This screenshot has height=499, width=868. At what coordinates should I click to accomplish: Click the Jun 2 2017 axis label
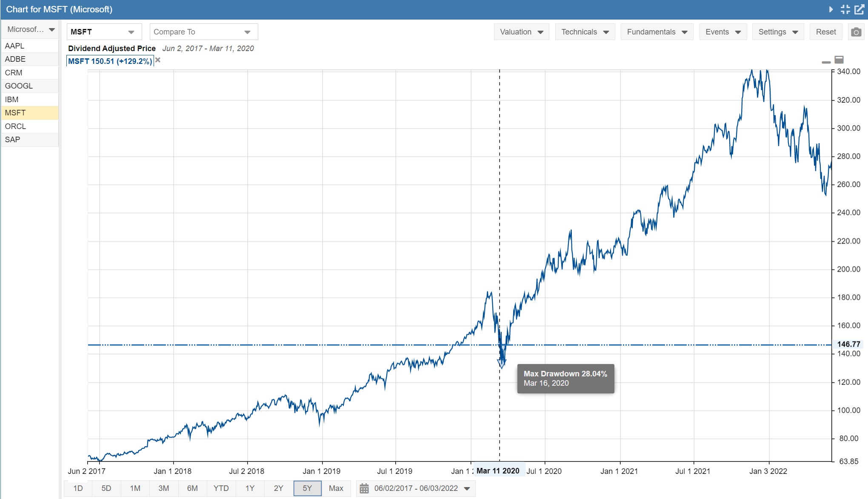tap(87, 471)
